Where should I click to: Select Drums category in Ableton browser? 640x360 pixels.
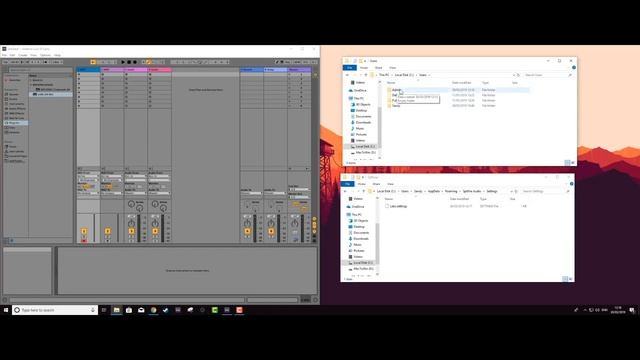click(13, 99)
